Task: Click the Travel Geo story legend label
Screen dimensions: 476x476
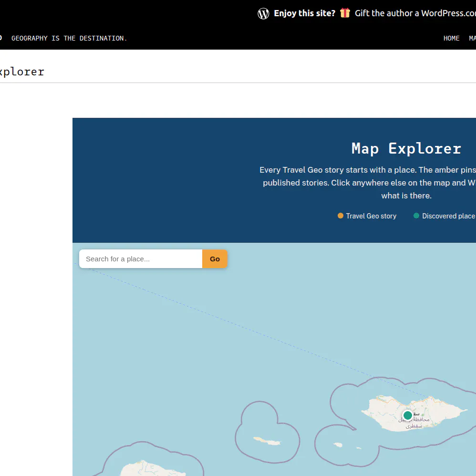Action: coord(371,216)
